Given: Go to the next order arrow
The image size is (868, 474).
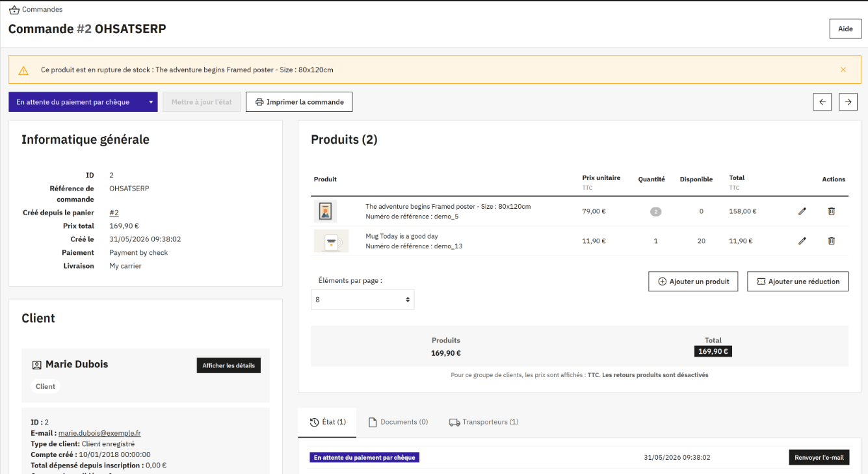Looking at the screenshot, I should point(848,102).
